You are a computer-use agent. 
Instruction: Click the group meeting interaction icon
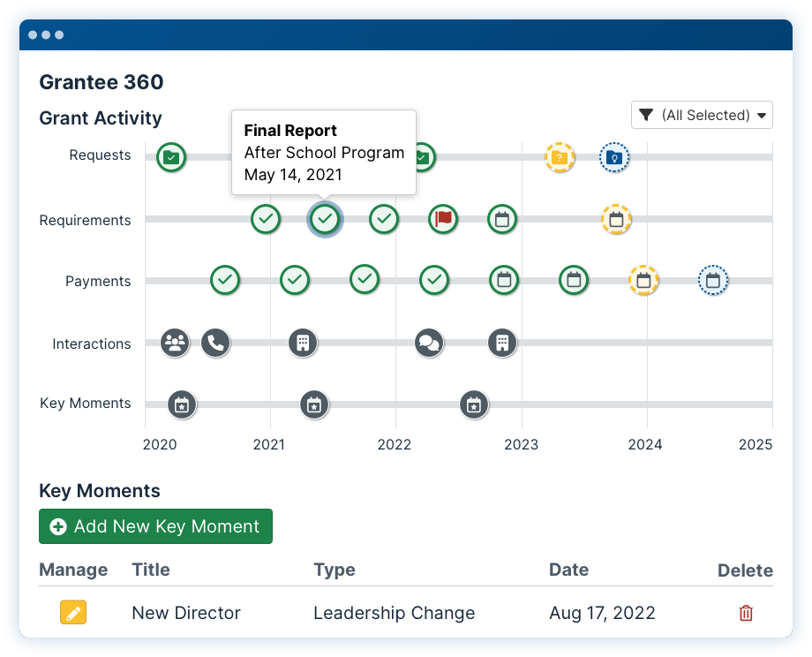(x=175, y=343)
